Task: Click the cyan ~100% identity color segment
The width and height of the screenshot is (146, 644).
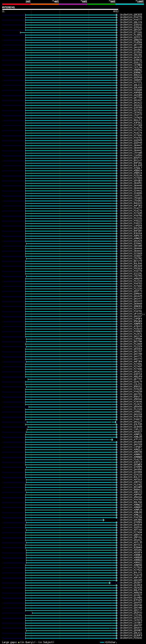Action: 130,4
